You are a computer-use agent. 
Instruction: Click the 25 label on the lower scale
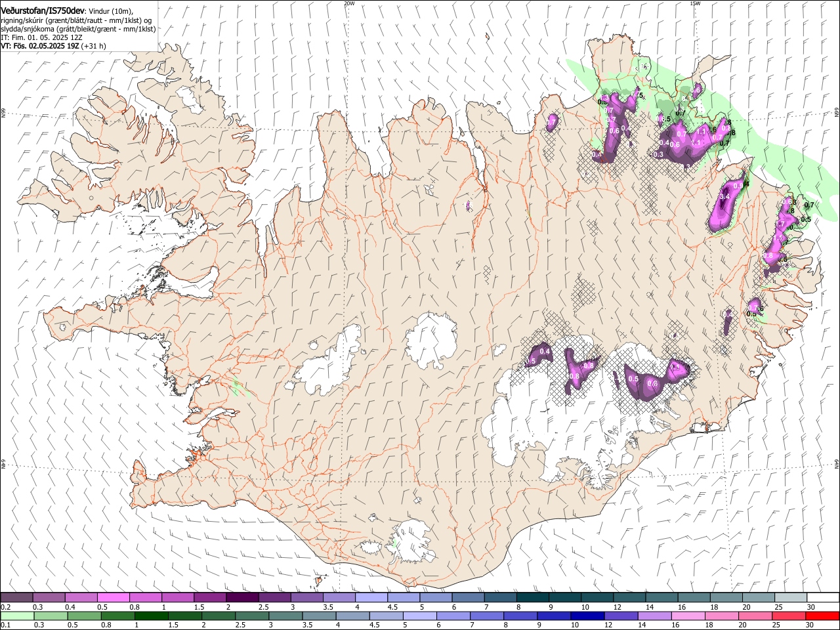point(775,625)
